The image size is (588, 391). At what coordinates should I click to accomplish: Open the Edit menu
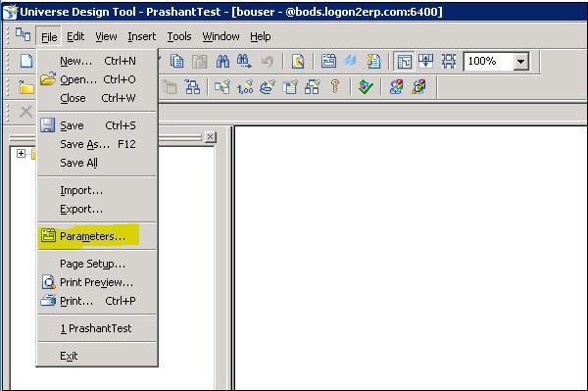(75, 36)
